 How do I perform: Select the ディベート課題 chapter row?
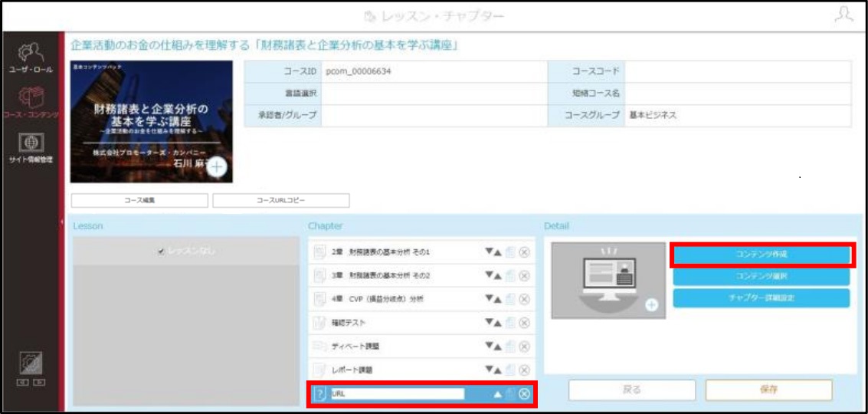click(x=421, y=347)
